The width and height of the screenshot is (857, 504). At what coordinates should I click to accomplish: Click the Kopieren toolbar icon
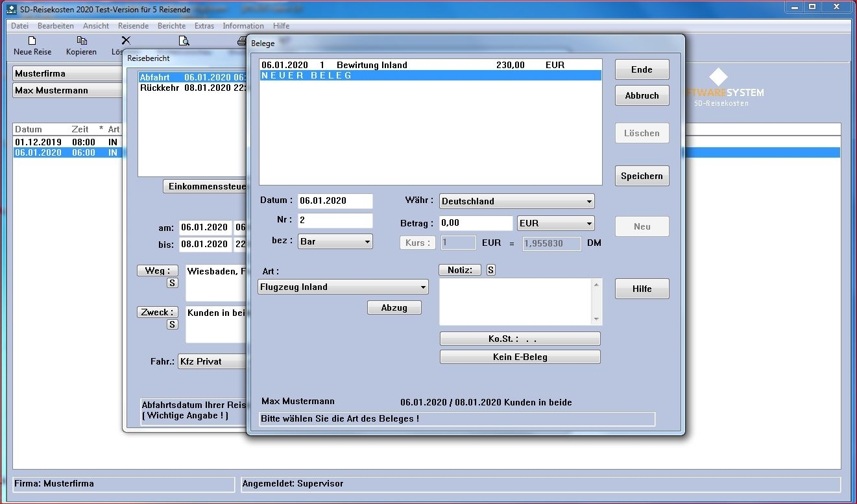[81, 46]
